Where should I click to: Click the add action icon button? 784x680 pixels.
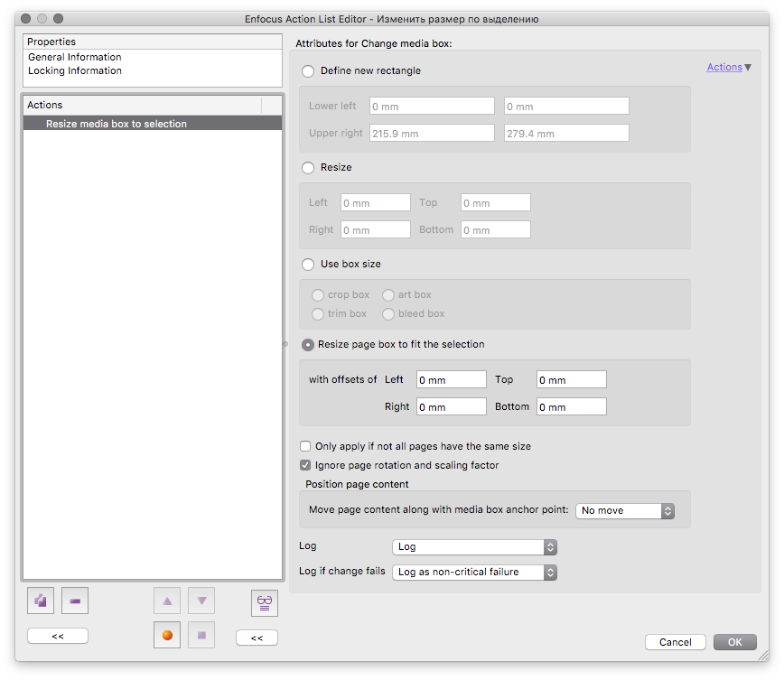coord(41,600)
